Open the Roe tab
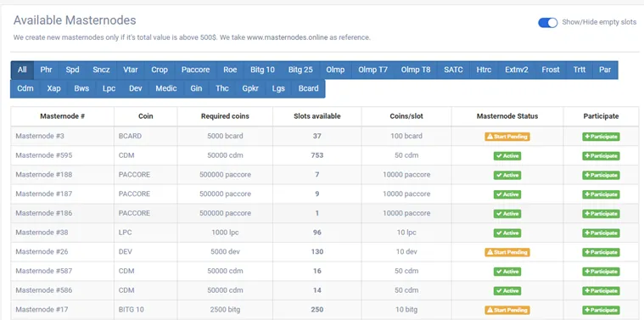644x320 pixels. [x=230, y=70]
